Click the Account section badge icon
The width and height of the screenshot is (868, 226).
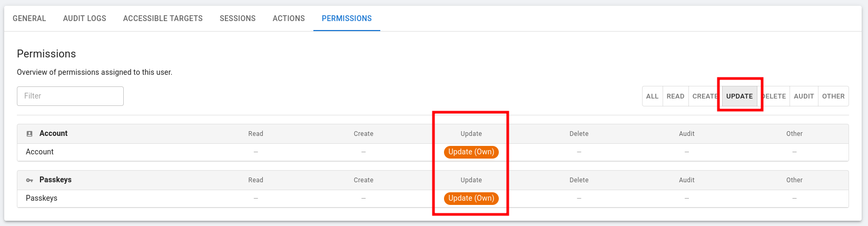(29, 134)
